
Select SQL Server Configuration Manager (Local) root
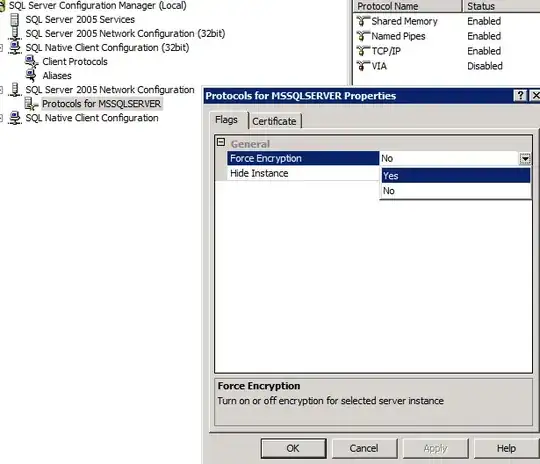(97, 6)
